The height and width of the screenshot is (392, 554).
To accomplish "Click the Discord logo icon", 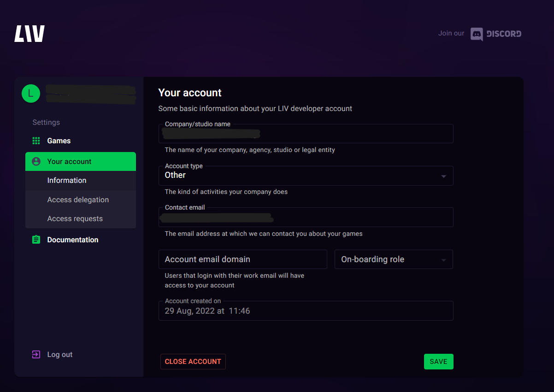I will pyautogui.click(x=477, y=34).
